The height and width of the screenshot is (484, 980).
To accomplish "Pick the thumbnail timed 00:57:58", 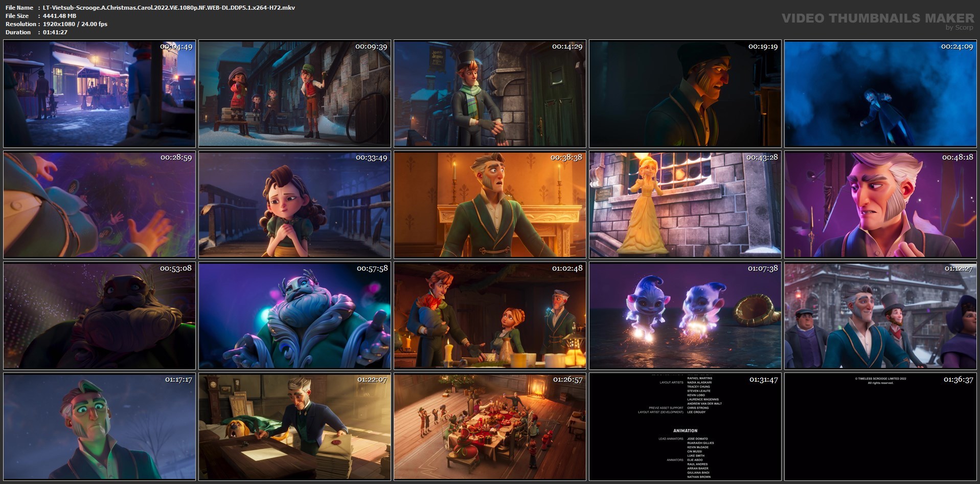I will 294,316.
